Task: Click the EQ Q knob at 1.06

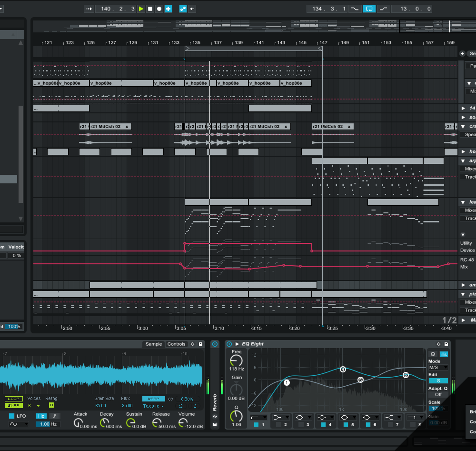Action: pyautogui.click(x=236, y=416)
